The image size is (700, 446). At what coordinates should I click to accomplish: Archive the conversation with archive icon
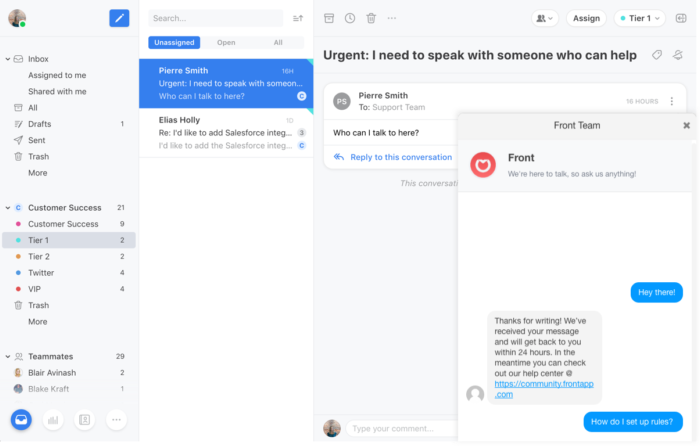point(329,18)
